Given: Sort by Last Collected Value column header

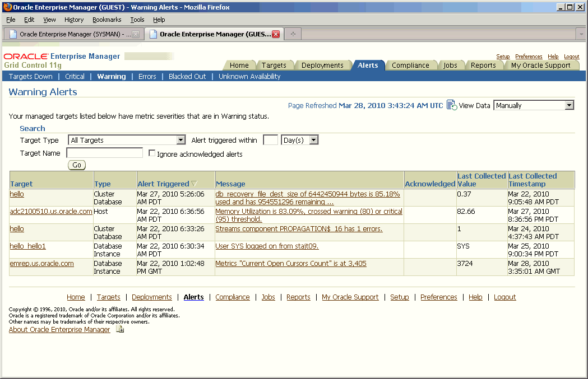Looking at the screenshot, I should click(481, 180).
